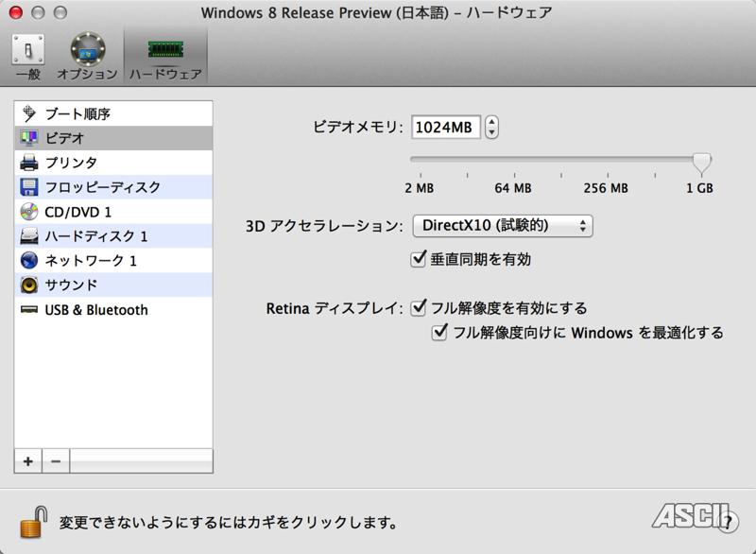Open the 3D アクセラレーション dropdown
Image resolution: width=756 pixels, height=554 pixels.
point(503,226)
